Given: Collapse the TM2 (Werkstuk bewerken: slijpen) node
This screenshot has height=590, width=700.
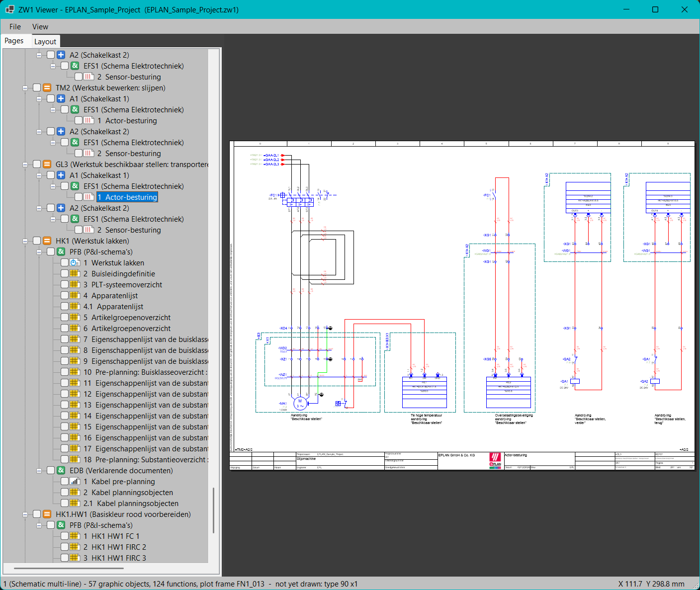Looking at the screenshot, I should pos(25,88).
